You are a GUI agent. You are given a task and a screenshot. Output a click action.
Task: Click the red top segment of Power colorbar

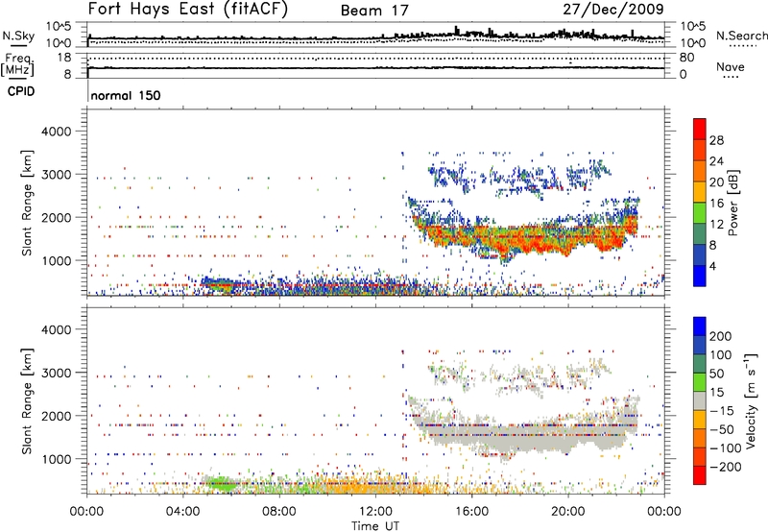[700, 128]
